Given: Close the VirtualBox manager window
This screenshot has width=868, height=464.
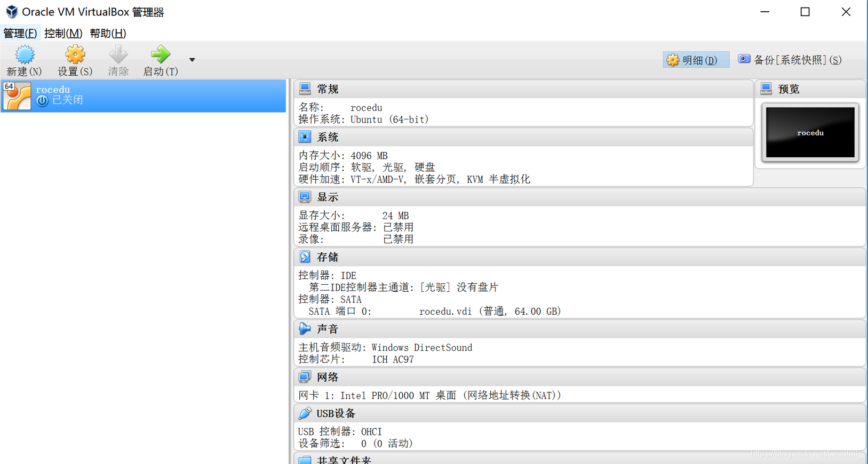Looking at the screenshot, I should point(846,12).
